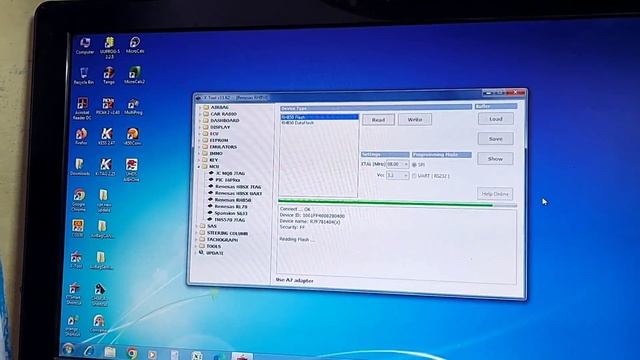This screenshot has height=360, width=640.
Task: Click the Write button
Action: [x=415, y=120]
